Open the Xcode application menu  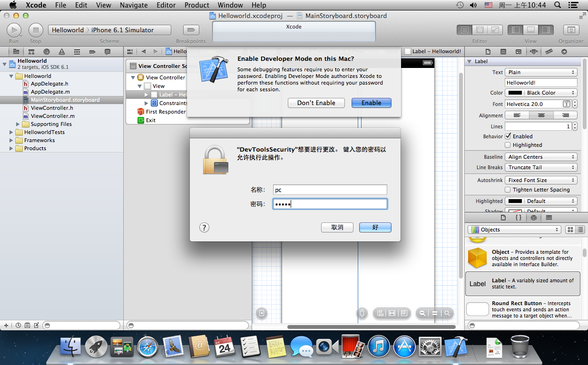pos(36,5)
